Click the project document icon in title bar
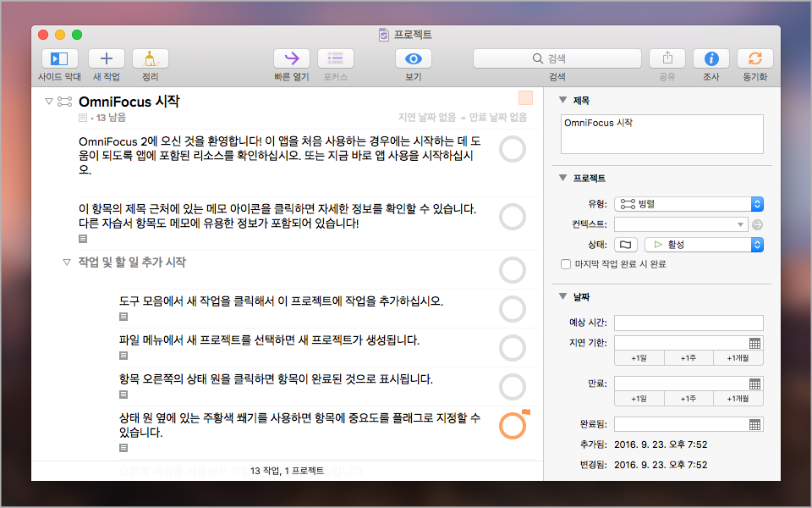812x508 pixels. click(384, 35)
